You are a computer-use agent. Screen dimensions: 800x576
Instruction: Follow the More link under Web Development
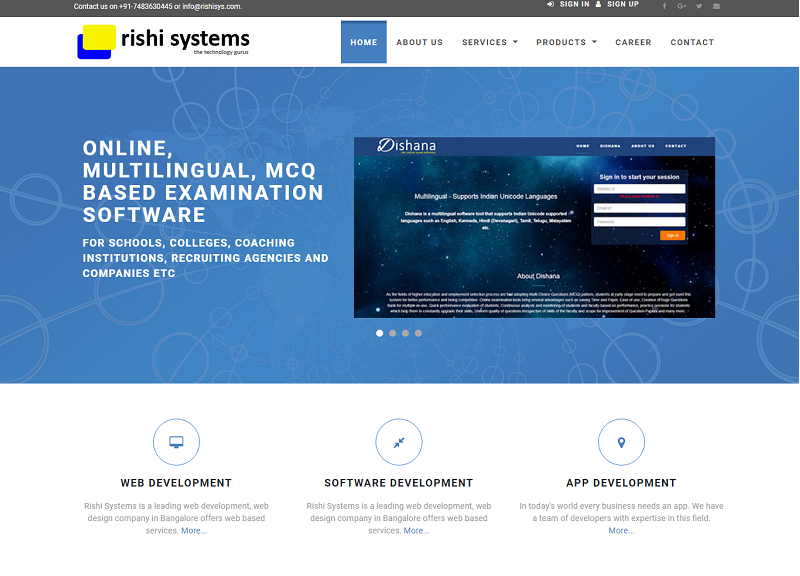point(194,531)
